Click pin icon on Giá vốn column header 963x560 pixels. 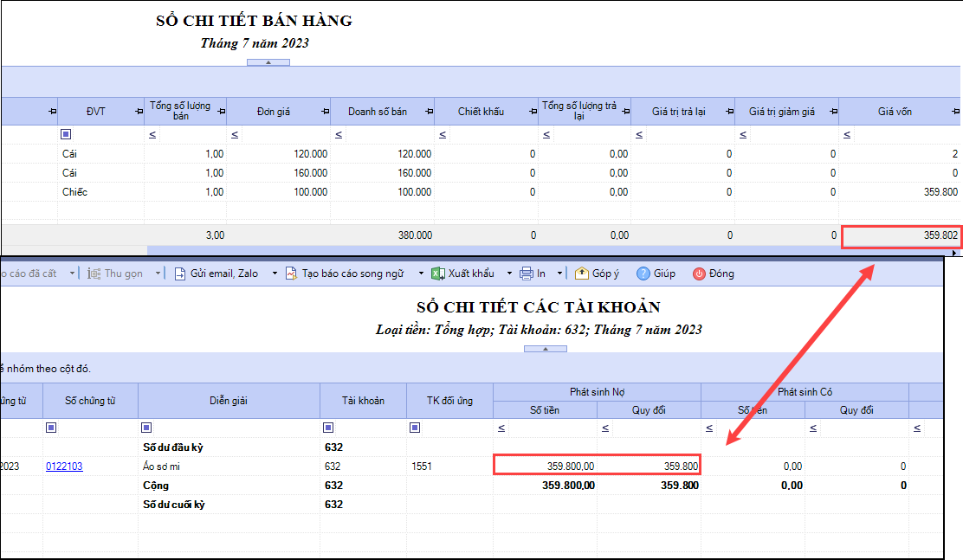[x=955, y=112]
